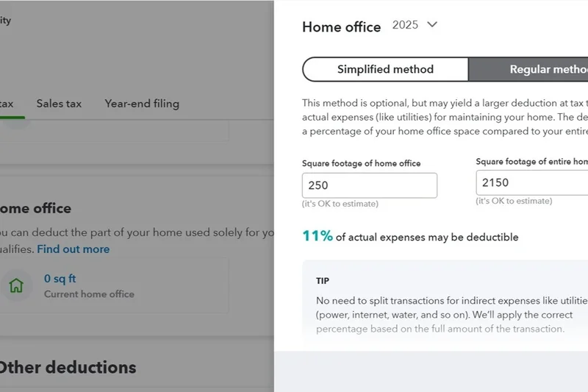Image resolution: width=588 pixels, height=392 pixels.
Task: Expand the 2025 year dropdown chevron
Action: pos(432,24)
